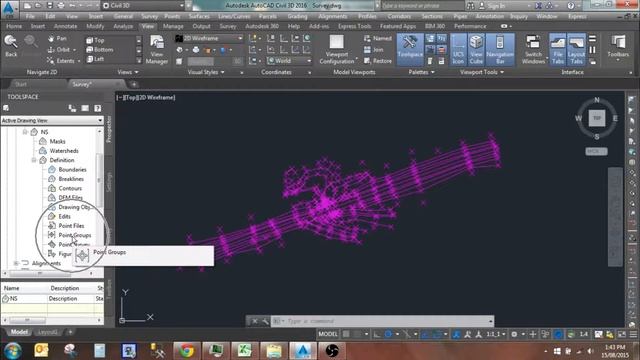Image resolution: width=640 pixels, height=360 pixels.
Task: Select the Contours tree item
Action: pos(70,188)
